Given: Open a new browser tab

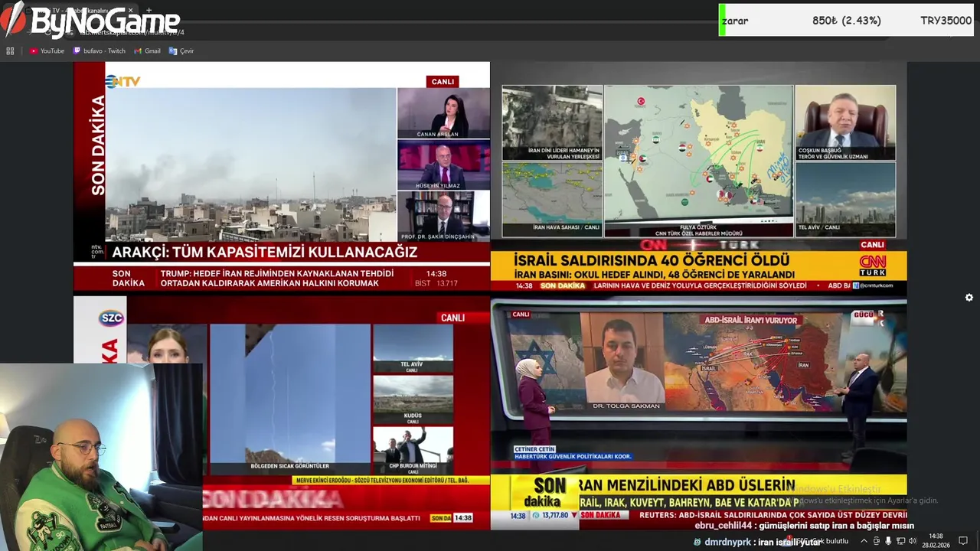Looking at the screenshot, I should point(149,11).
